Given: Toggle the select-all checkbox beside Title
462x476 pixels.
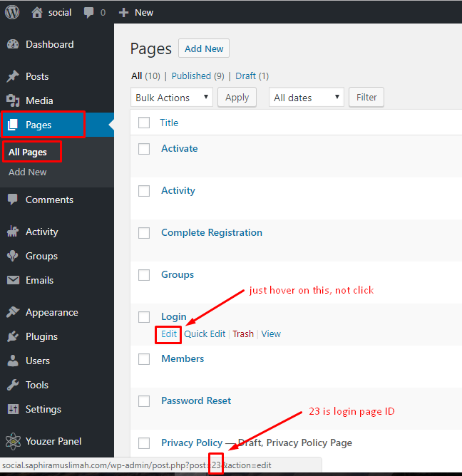Looking at the screenshot, I should point(144,123).
